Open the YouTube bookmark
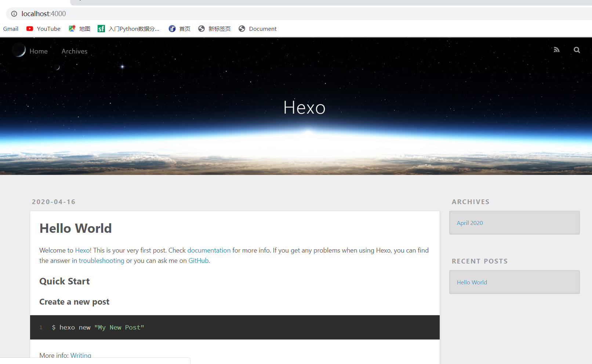Screen dimensions: 592x364 click(43, 29)
